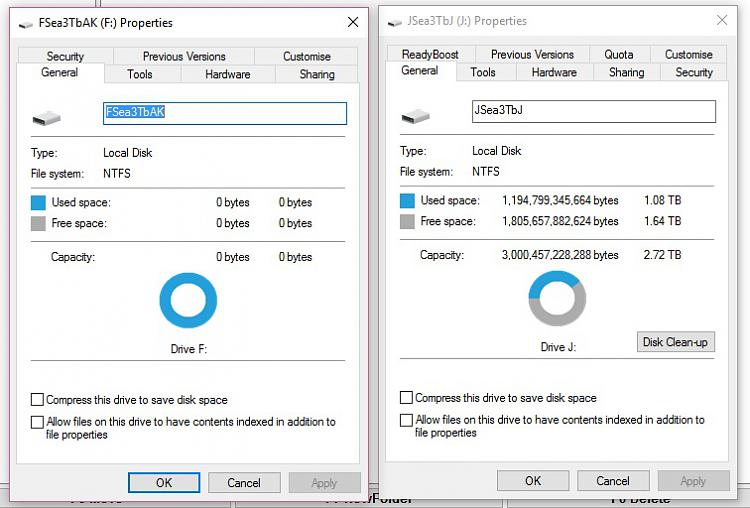Click the Drive J usage donut chart
The image size is (750, 508).
pyautogui.click(x=557, y=298)
